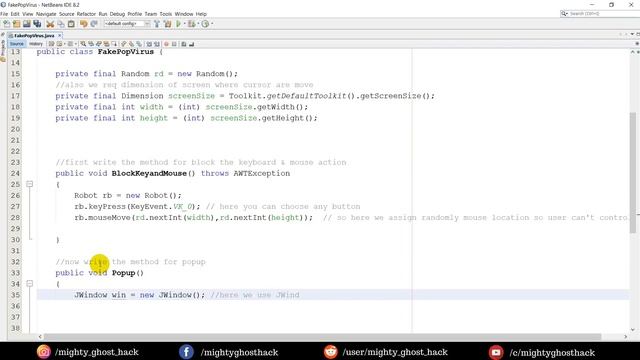Viewport: 640px width, 360px height.
Task: Click Find Selection in the editor toolbar
Action: point(83,44)
